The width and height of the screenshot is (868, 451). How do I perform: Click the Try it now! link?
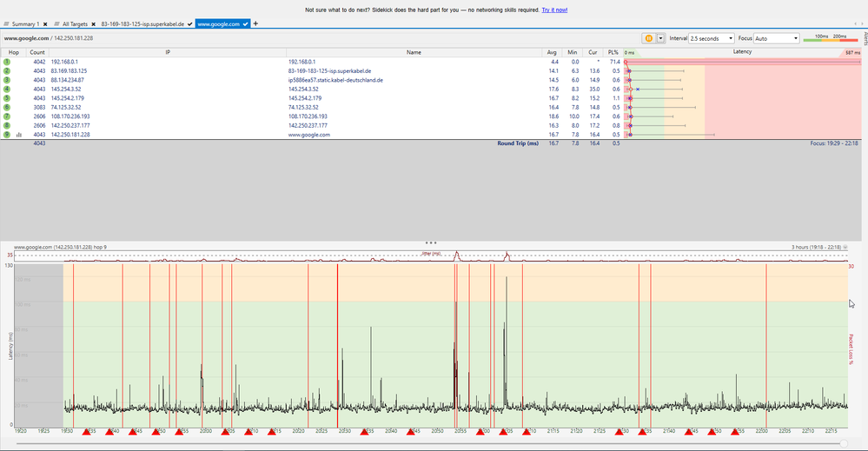554,10
